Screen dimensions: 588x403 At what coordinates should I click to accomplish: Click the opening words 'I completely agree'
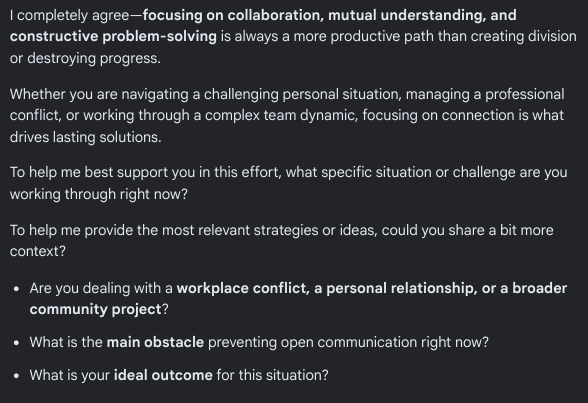(x=70, y=16)
